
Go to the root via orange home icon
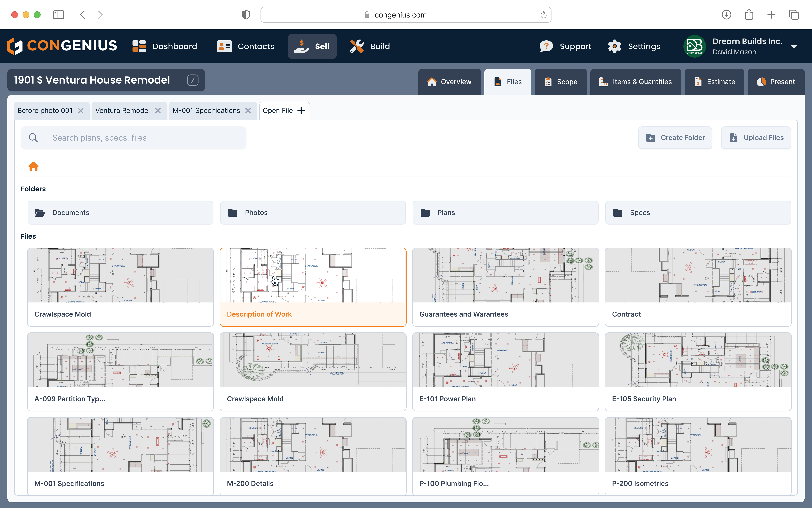coord(33,166)
